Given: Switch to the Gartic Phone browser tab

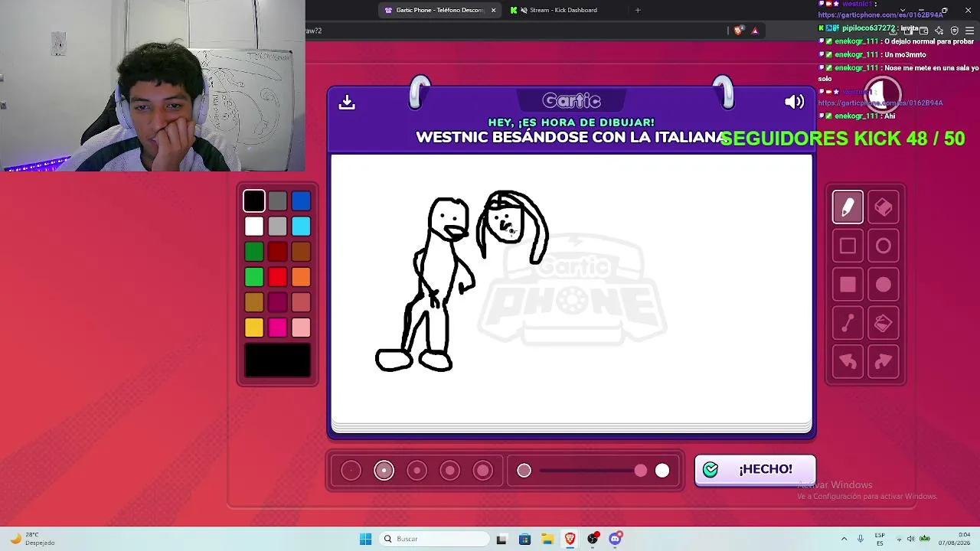Looking at the screenshot, I should [x=434, y=10].
